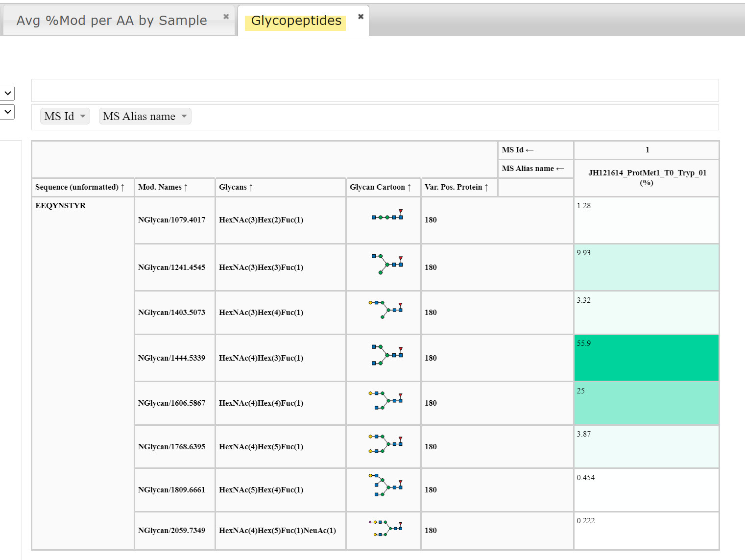Select HexNAc(5)Hex(4)Fuc(1) glycan text
This screenshot has width=745, height=560.
[x=261, y=490]
